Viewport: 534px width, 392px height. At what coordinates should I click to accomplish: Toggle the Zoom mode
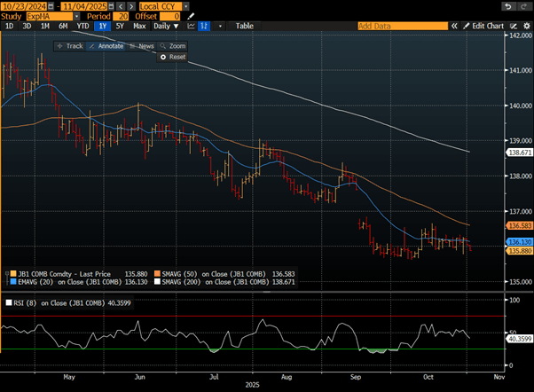(174, 45)
